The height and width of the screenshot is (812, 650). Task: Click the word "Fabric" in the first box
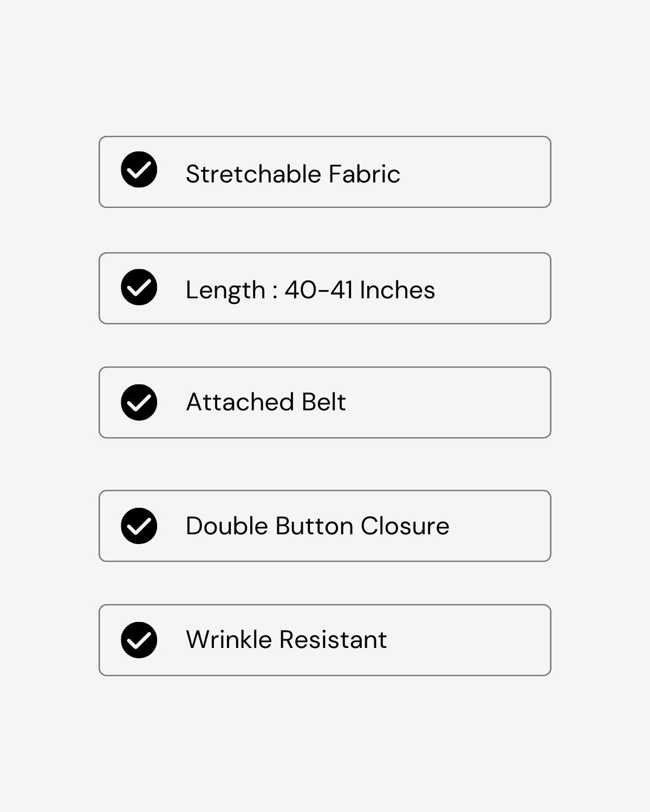coord(364,174)
